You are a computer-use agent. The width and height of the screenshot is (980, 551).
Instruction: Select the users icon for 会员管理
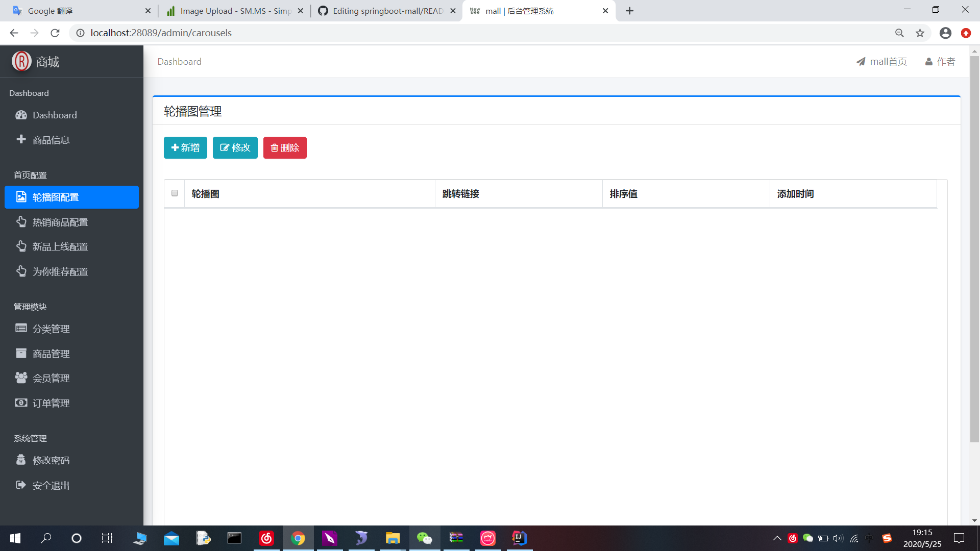point(21,378)
